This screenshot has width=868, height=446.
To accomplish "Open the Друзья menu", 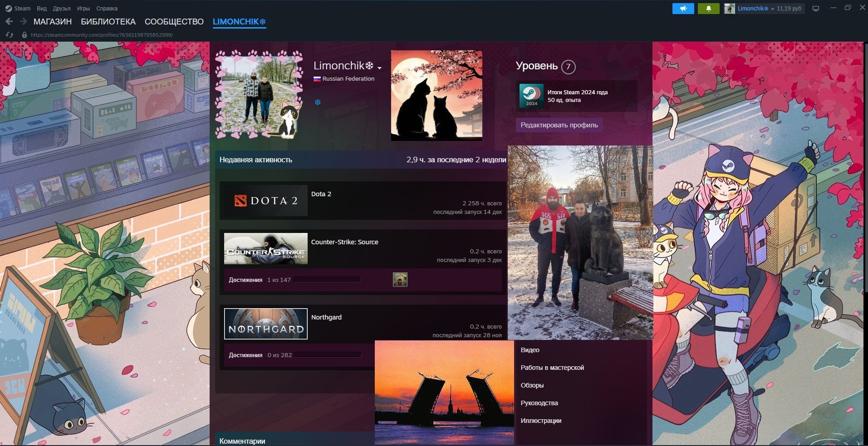I will [x=62, y=9].
